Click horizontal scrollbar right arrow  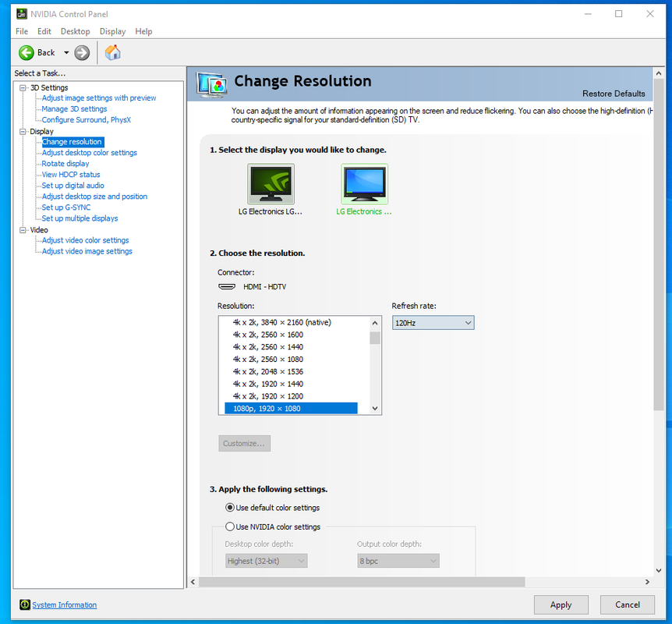tap(647, 582)
